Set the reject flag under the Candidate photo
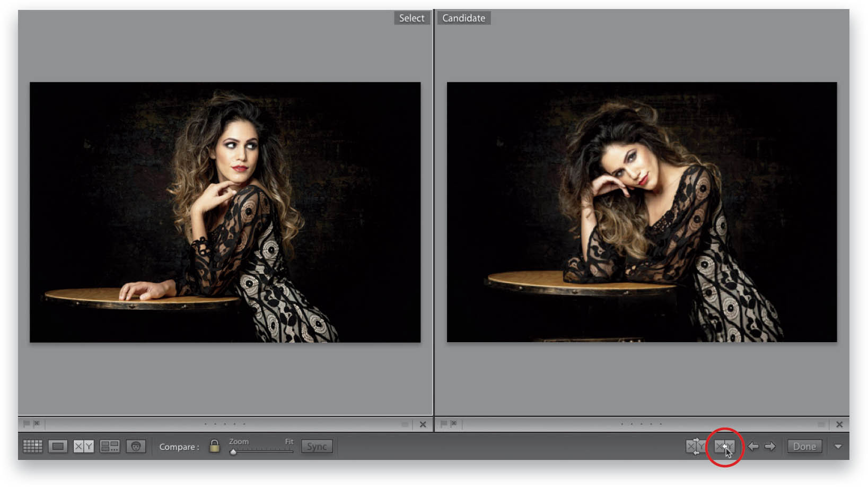Image resolution: width=868 pixels, height=487 pixels. pos(453,423)
